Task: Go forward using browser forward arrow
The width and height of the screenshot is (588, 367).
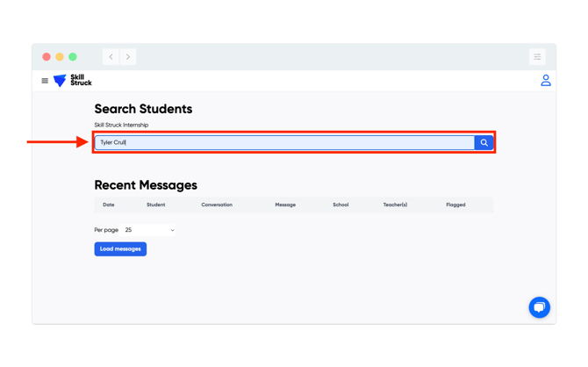Action: pos(127,57)
